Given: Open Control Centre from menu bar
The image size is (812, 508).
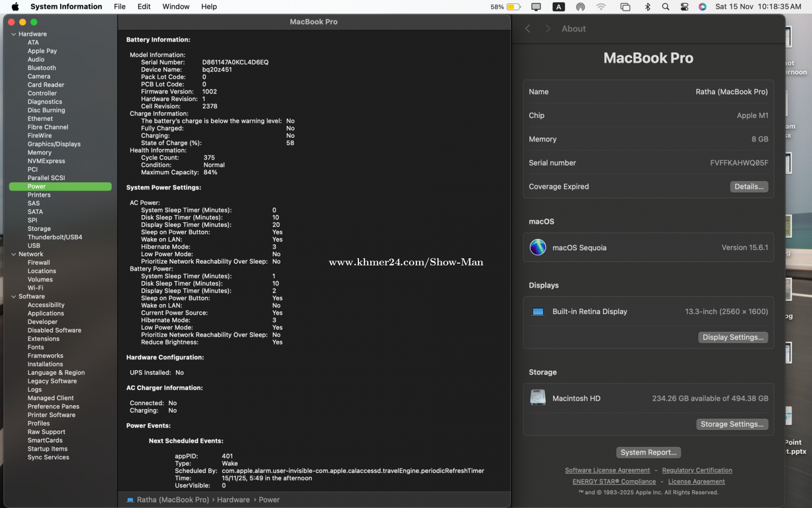Looking at the screenshot, I should [684, 7].
